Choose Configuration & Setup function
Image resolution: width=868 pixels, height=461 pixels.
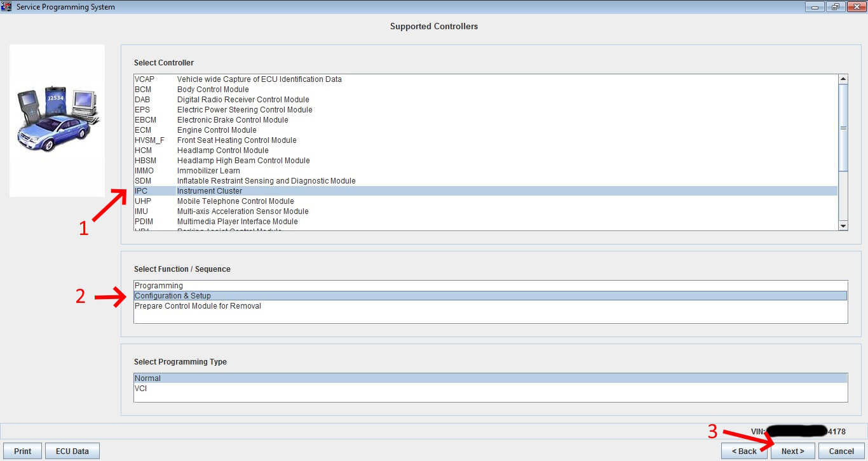(x=491, y=296)
